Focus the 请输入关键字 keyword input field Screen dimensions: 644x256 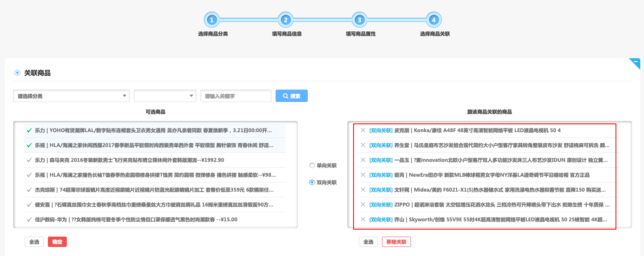coord(236,96)
